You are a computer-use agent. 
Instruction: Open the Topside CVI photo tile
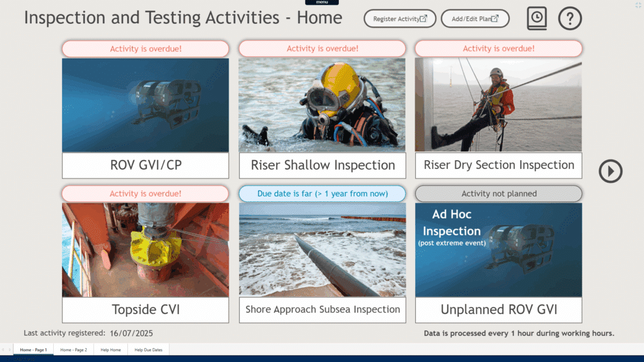coord(145,249)
